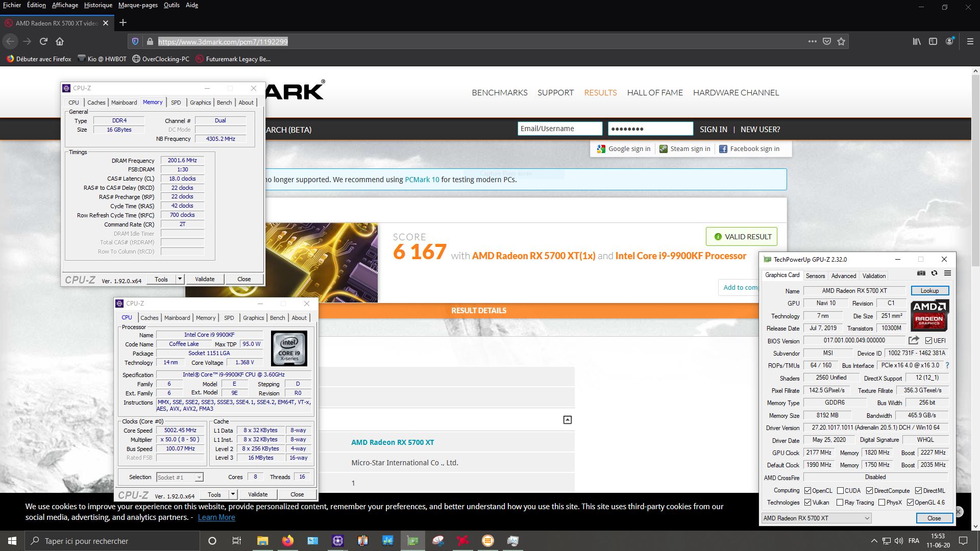
Task: Click Firefox address bar URL
Action: coord(223,42)
